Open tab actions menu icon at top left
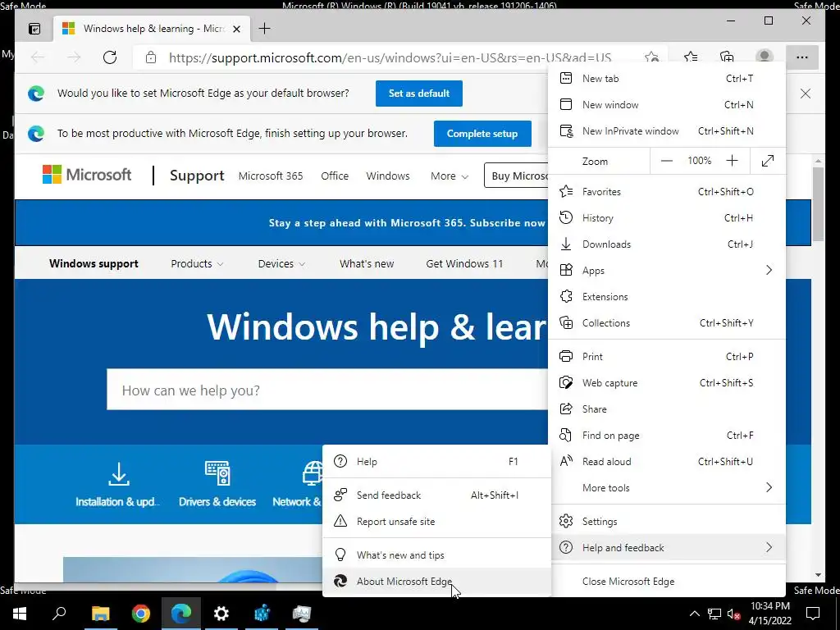This screenshot has height=630, width=840. pyautogui.click(x=34, y=29)
